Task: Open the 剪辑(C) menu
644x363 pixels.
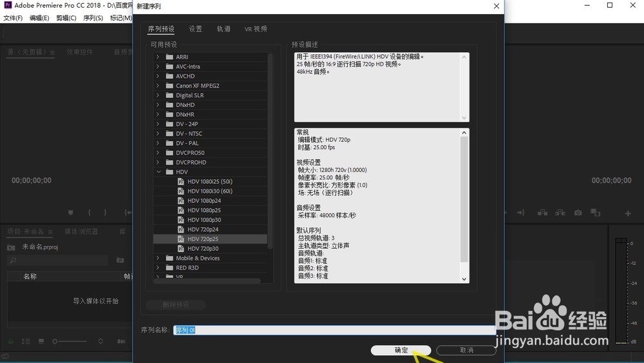Action: pos(66,18)
